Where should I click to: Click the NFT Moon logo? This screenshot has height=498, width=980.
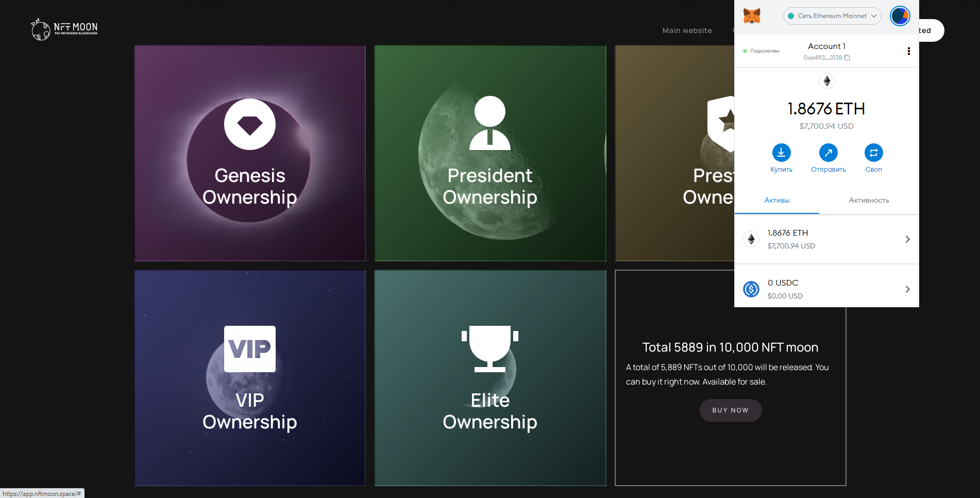click(x=64, y=29)
